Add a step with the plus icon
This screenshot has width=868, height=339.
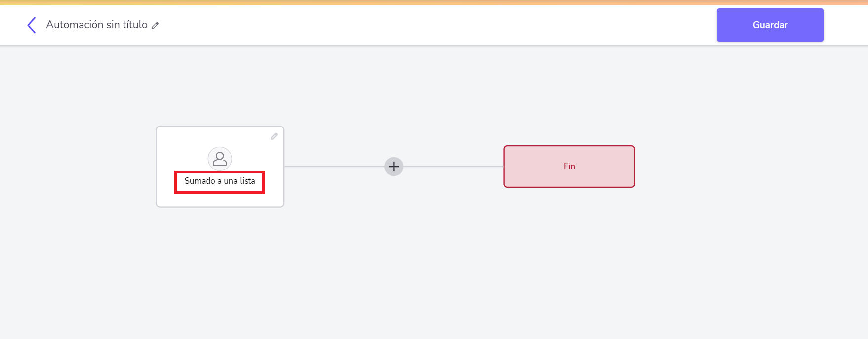(x=394, y=167)
